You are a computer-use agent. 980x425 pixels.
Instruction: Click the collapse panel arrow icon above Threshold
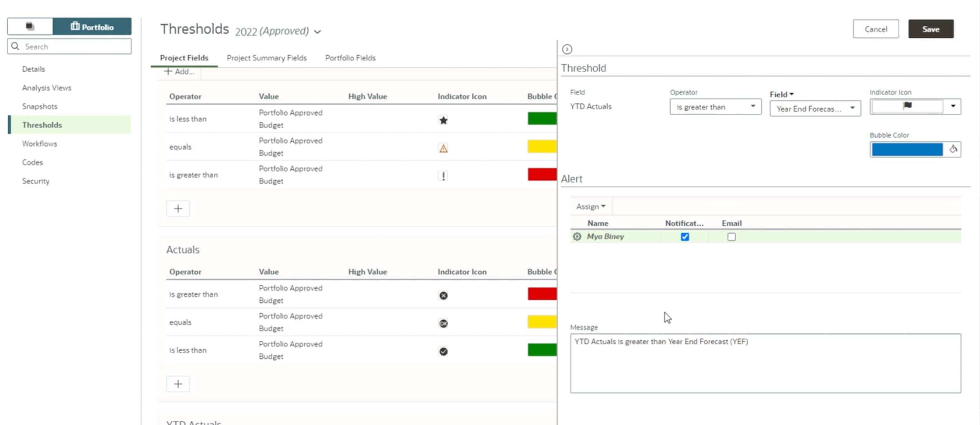[567, 49]
